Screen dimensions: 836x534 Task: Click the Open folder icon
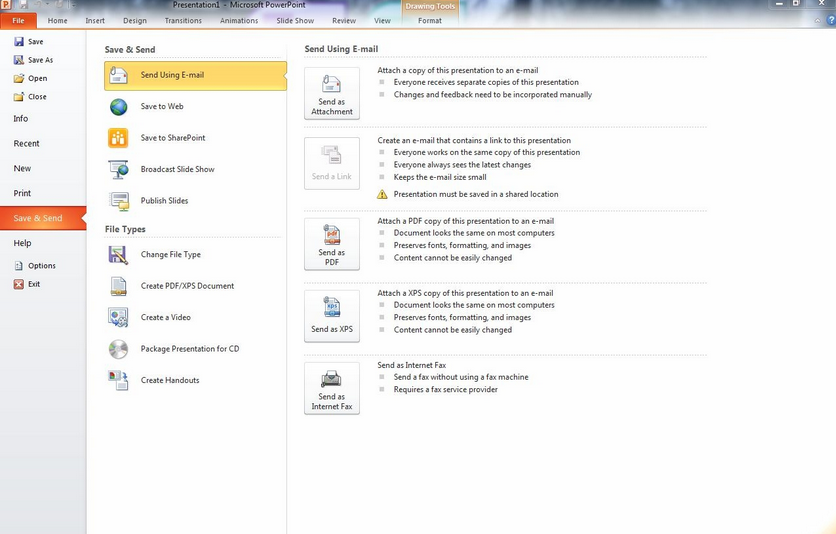(19, 78)
